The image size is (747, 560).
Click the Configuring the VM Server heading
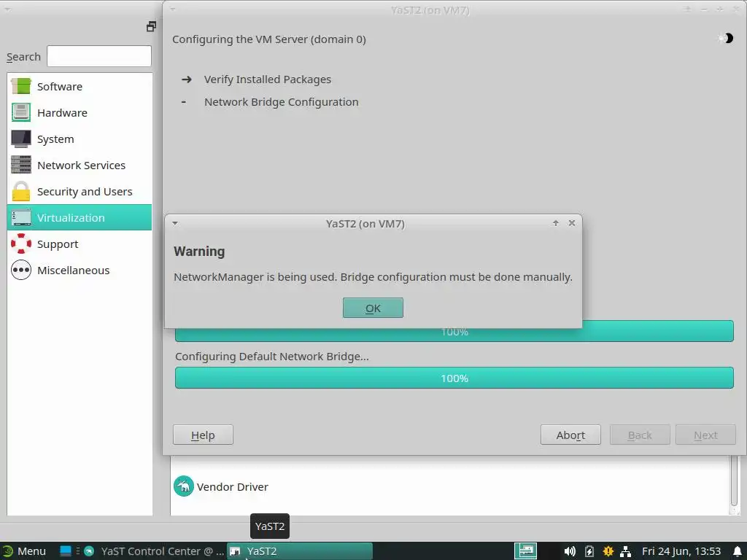[268, 39]
